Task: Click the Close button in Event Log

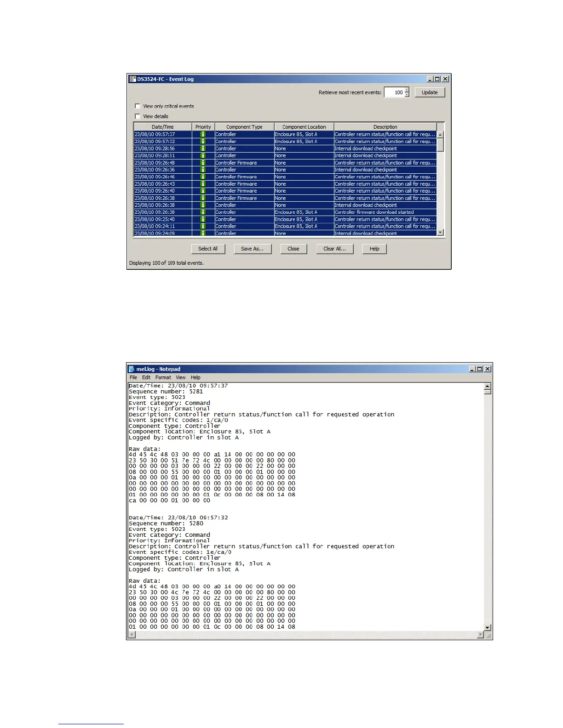Action: click(293, 249)
